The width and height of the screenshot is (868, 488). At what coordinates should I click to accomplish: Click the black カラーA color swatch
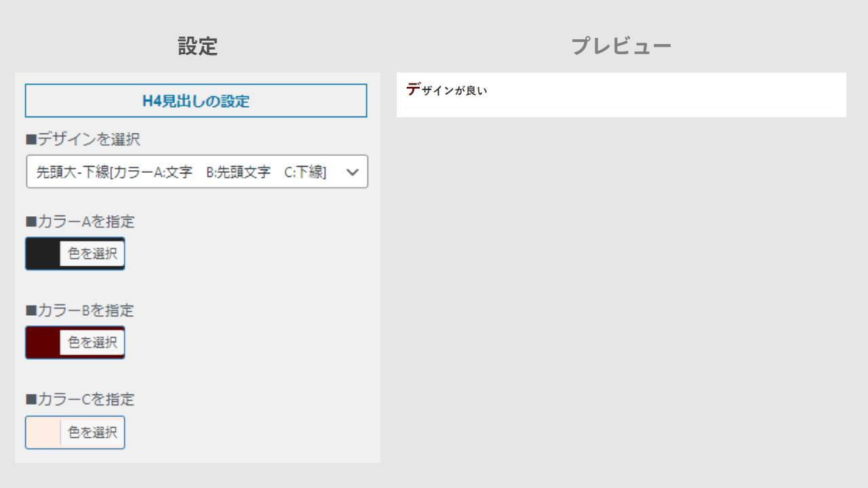click(43, 253)
